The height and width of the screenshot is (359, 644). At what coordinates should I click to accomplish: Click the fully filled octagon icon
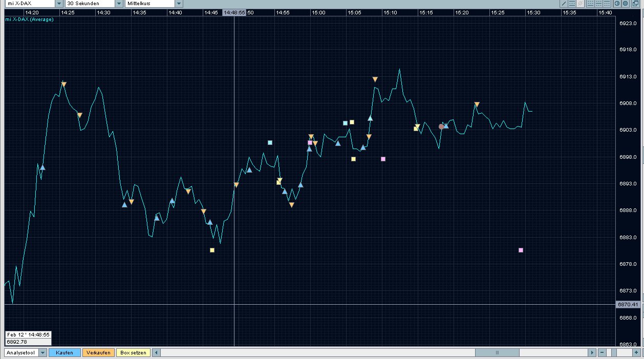tap(625, 4)
